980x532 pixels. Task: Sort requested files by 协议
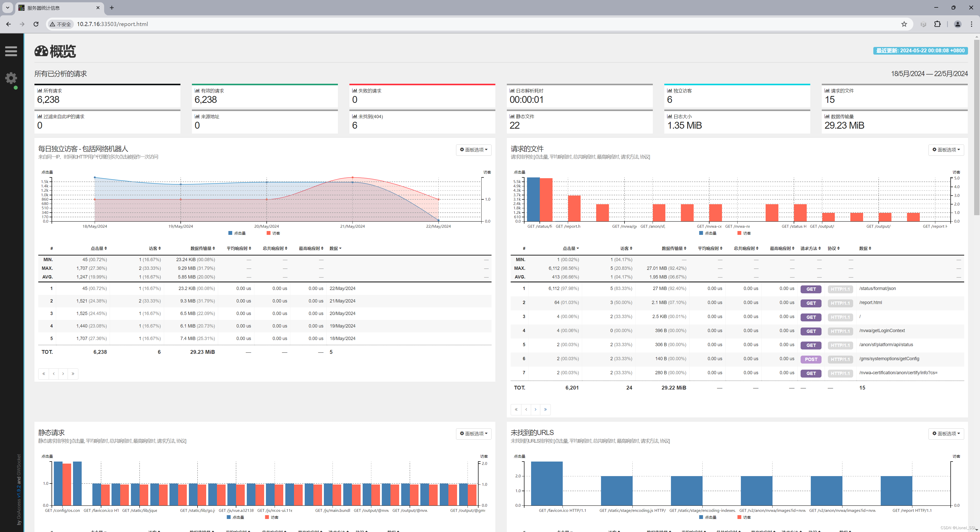tap(834, 248)
